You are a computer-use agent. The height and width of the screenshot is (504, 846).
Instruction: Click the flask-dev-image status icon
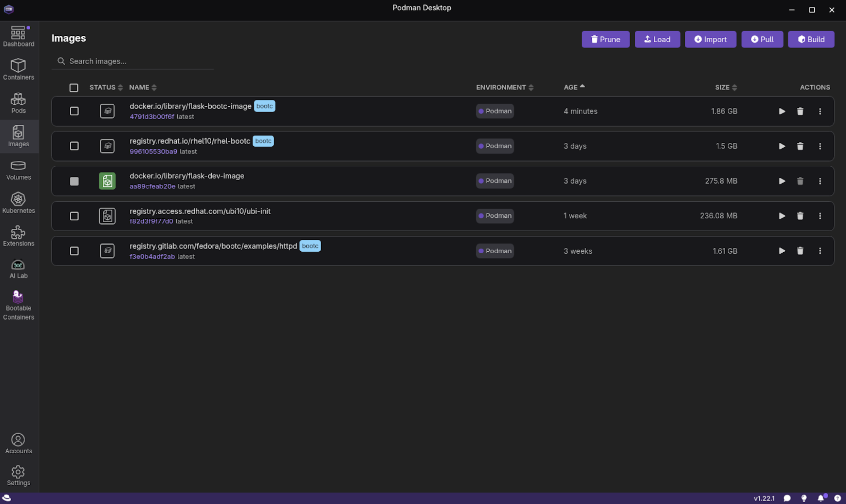point(107,181)
